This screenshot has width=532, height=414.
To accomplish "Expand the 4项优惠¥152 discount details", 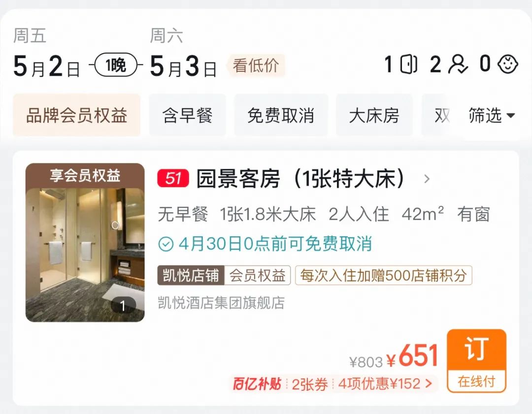I will click(385, 384).
